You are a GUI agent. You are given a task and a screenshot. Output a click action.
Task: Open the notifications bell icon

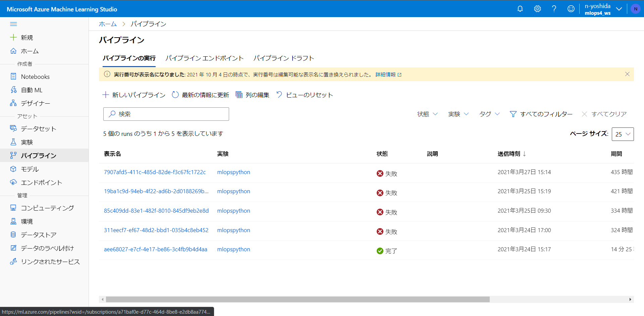(x=520, y=9)
